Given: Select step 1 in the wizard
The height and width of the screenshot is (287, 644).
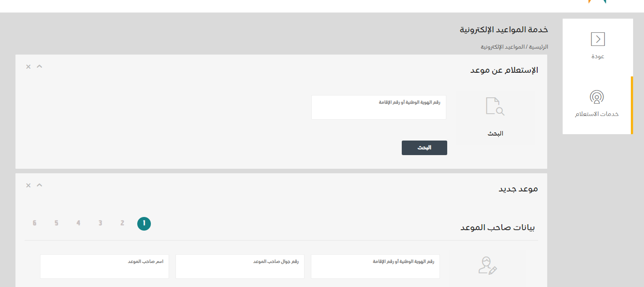Looking at the screenshot, I should [144, 223].
